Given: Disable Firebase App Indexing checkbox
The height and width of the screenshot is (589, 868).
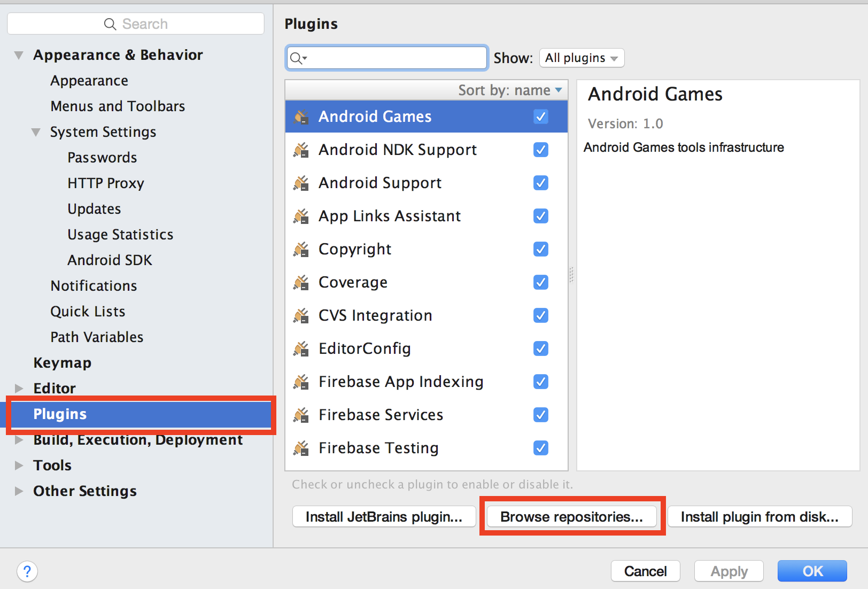Looking at the screenshot, I should [x=541, y=382].
